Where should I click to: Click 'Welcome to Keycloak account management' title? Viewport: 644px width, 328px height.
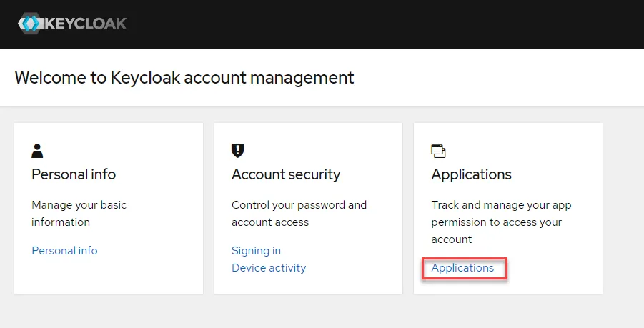coord(184,78)
